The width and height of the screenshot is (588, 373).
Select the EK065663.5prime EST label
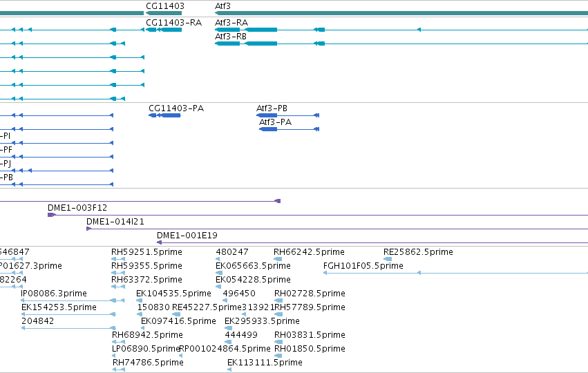point(253,266)
